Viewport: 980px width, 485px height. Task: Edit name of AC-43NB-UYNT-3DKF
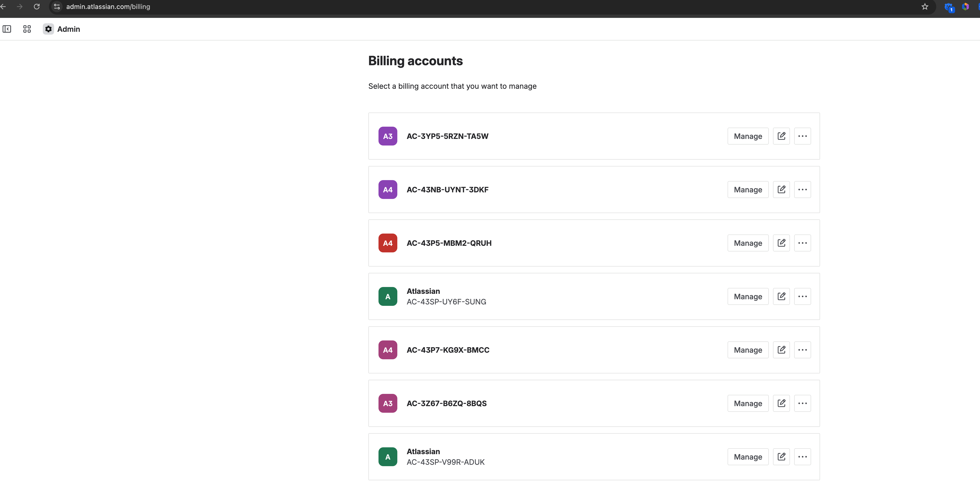[x=781, y=190]
